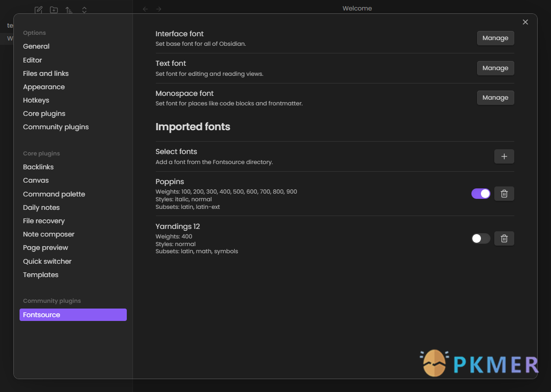
Task: Navigate forward with the right arrow
Action: (x=159, y=9)
